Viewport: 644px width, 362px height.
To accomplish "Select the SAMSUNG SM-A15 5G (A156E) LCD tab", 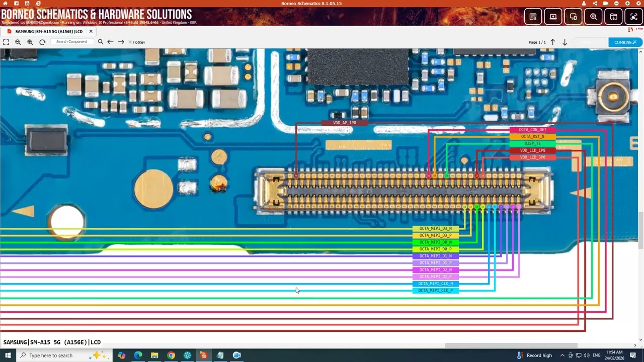I will click(x=48, y=31).
